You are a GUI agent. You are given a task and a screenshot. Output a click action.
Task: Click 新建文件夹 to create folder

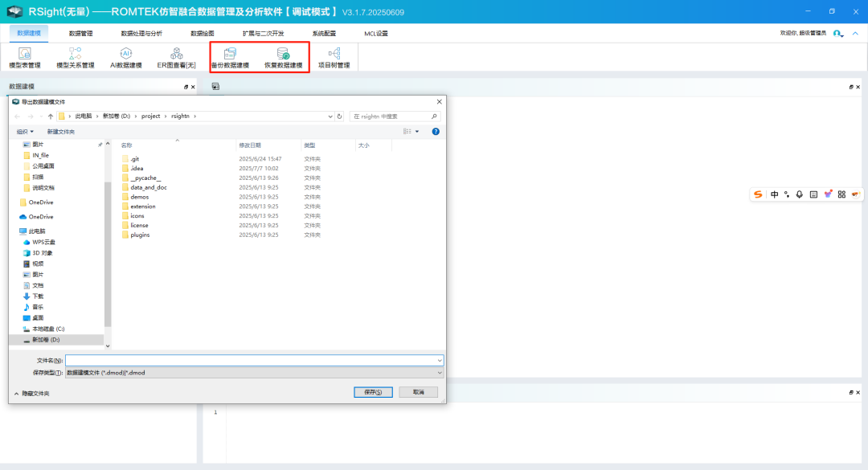click(x=61, y=132)
